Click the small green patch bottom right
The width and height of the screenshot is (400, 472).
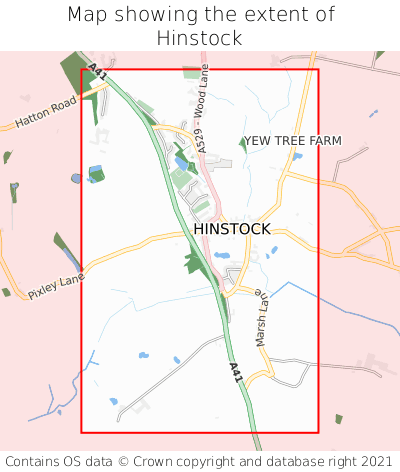[339, 419]
